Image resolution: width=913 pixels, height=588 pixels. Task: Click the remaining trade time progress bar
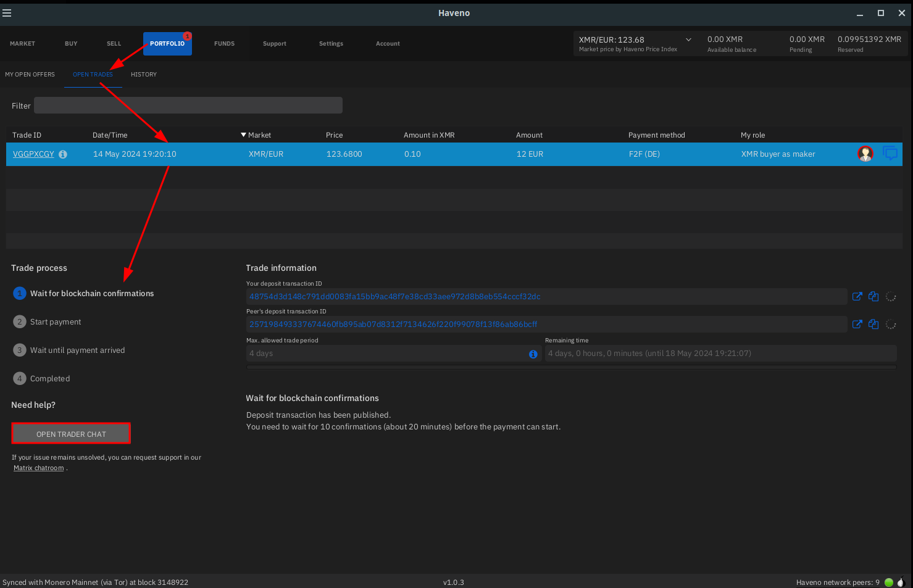(x=571, y=367)
